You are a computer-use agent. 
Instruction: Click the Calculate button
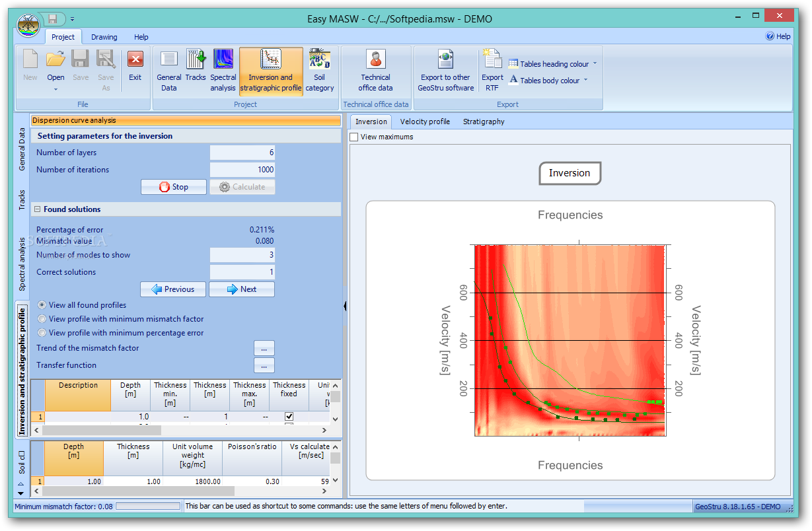coord(242,187)
